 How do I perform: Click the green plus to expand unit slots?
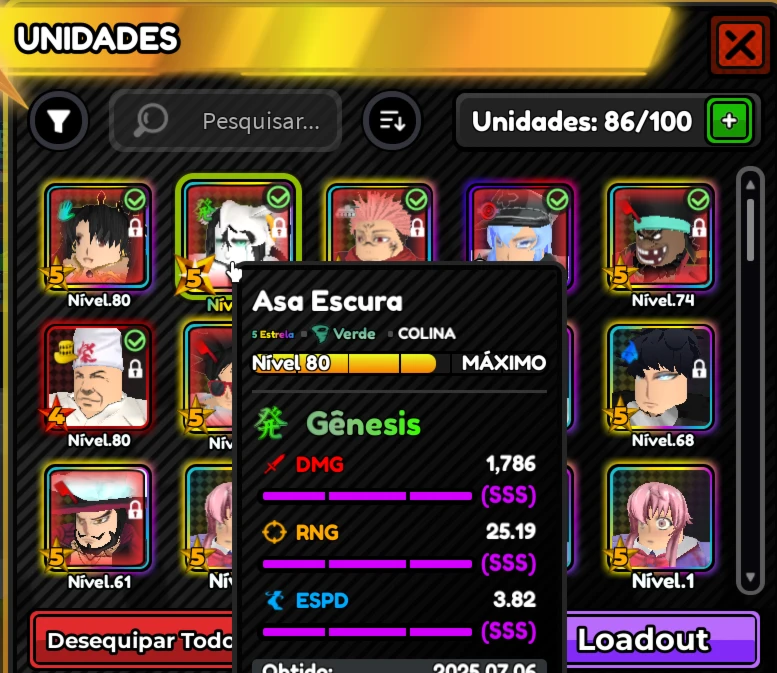[x=729, y=120]
